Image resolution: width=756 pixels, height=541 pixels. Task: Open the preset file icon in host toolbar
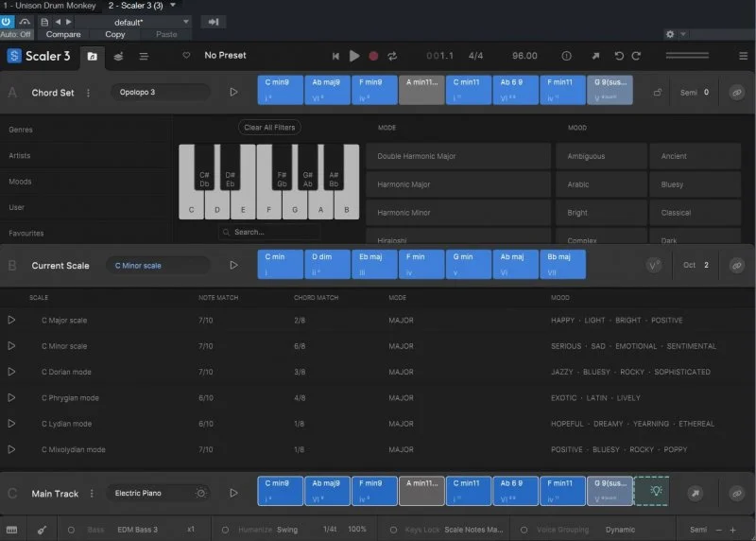pyautogui.click(x=44, y=22)
